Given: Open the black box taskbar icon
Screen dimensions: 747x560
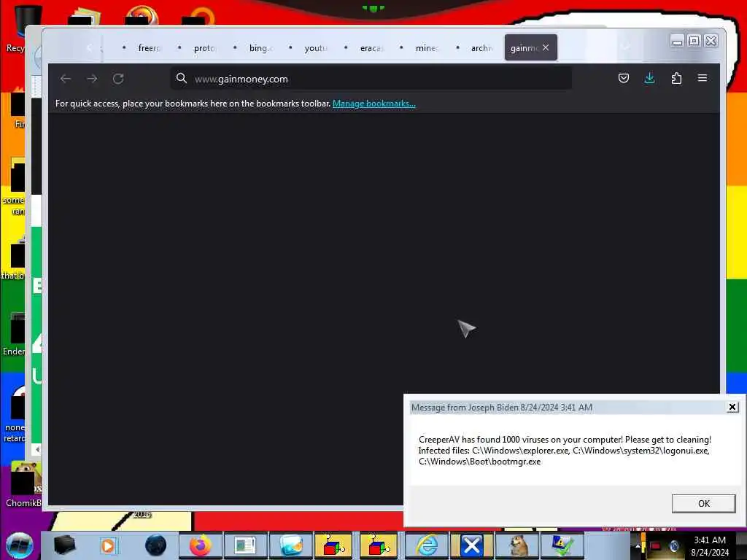Looking at the screenshot, I should [x=64, y=545].
